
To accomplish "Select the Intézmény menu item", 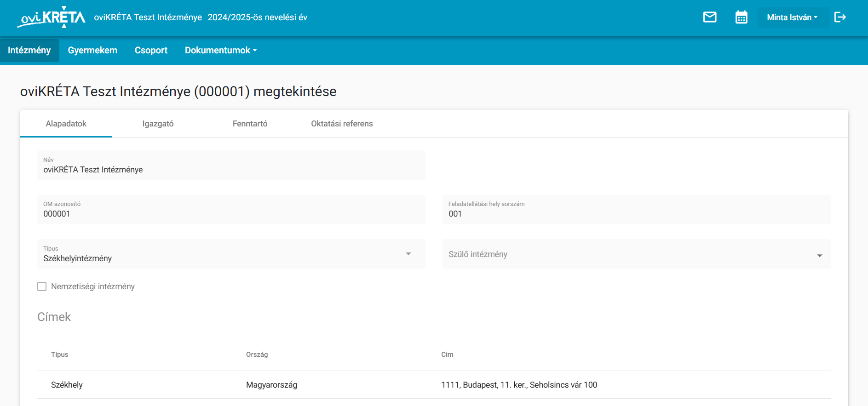I will [29, 50].
